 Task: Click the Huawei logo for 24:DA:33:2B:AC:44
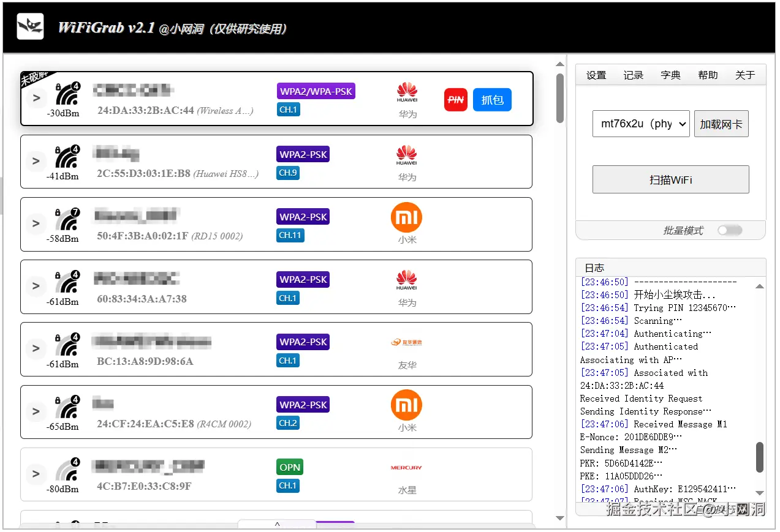tap(407, 92)
